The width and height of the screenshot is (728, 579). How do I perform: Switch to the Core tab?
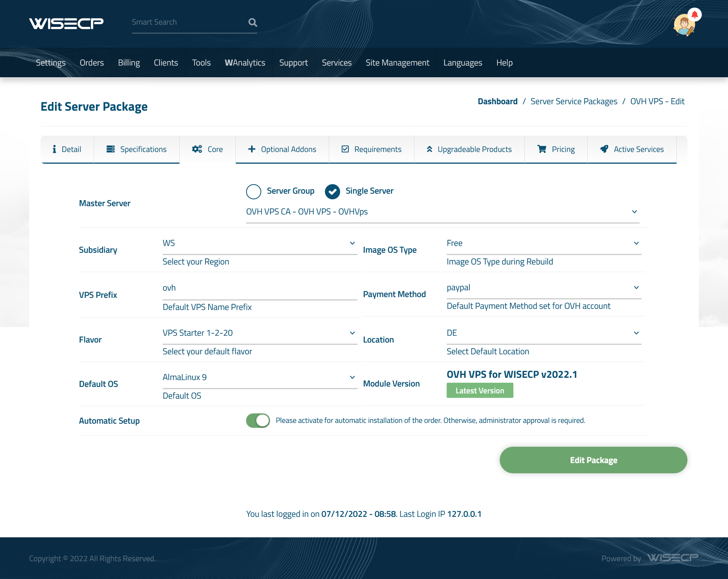click(207, 150)
